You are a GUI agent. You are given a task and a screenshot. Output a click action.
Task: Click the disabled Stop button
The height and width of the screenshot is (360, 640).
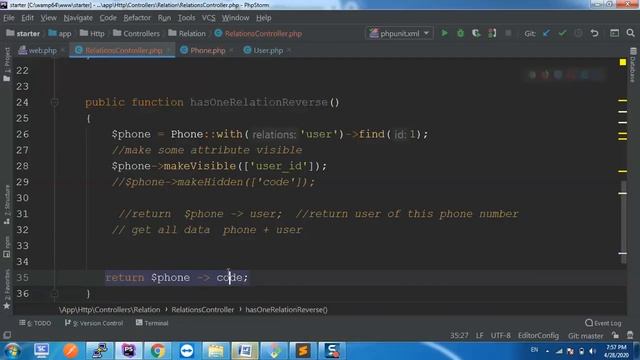click(x=508, y=33)
